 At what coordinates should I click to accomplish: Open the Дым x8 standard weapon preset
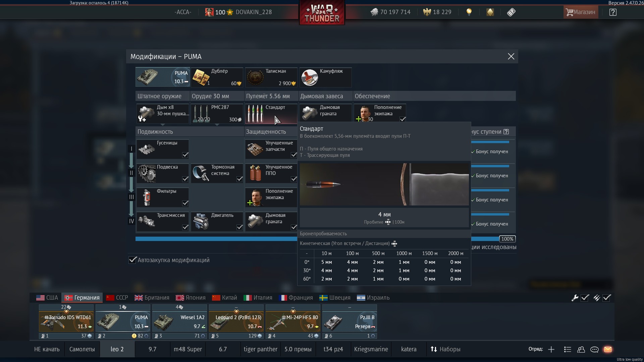163,113
